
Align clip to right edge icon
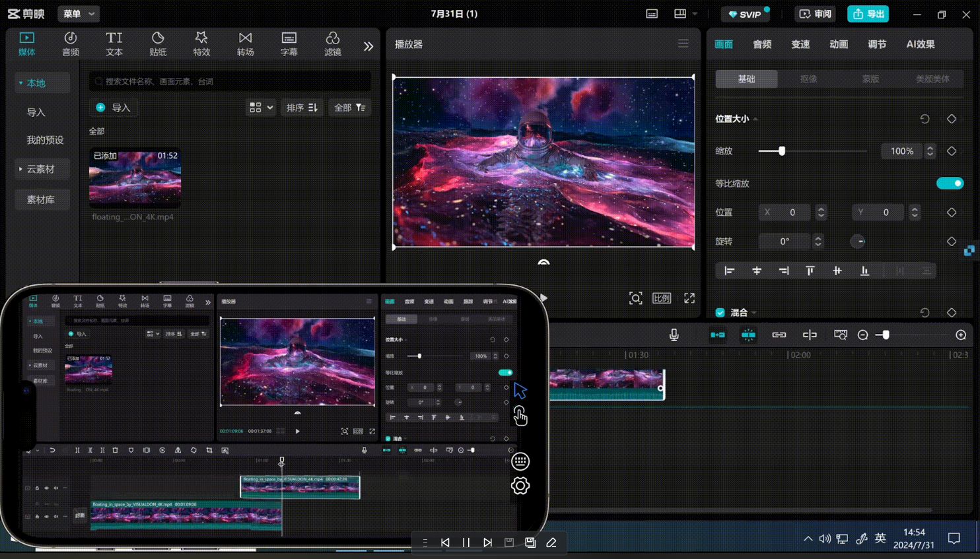(784, 271)
